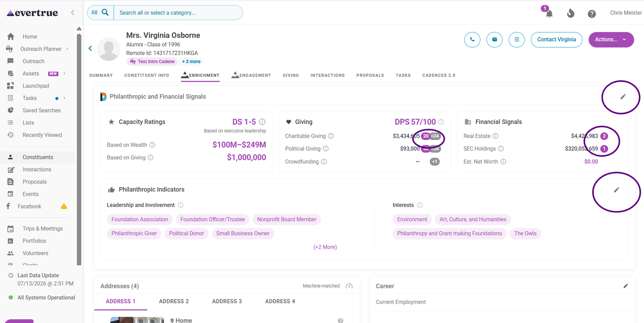Click info icon next to Charitable Giving
The width and height of the screenshot is (644, 323).
[331, 136]
